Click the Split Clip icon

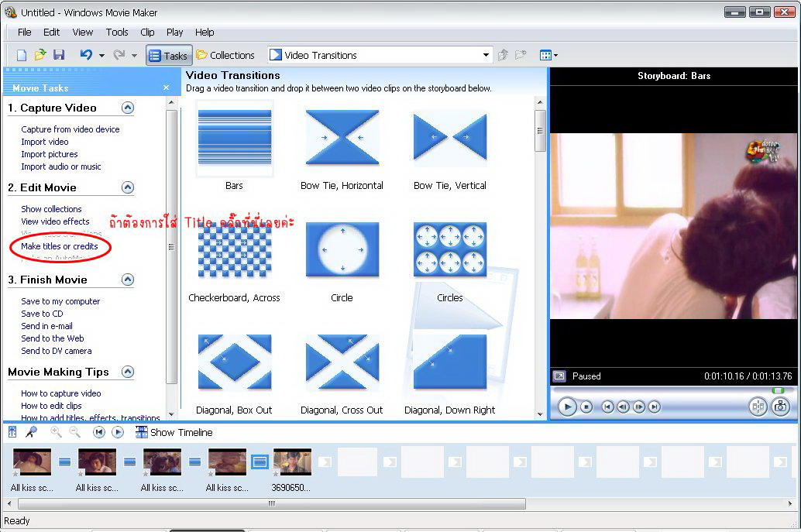coord(758,407)
